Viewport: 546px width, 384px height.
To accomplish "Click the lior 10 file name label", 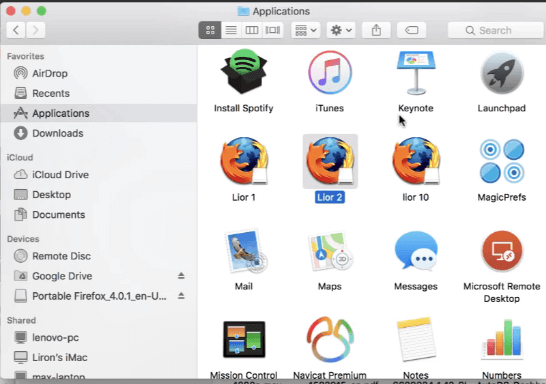I will pyautogui.click(x=416, y=197).
